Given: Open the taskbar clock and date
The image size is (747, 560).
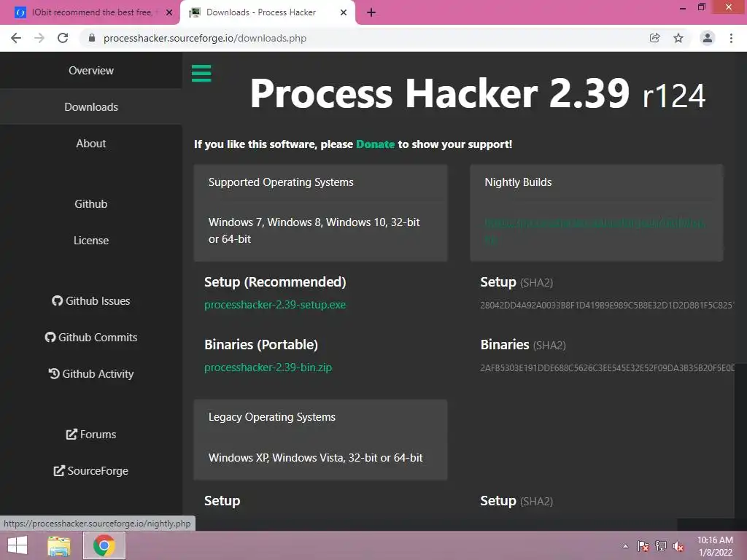Looking at the screenshot, I should [x=715, y=546].
